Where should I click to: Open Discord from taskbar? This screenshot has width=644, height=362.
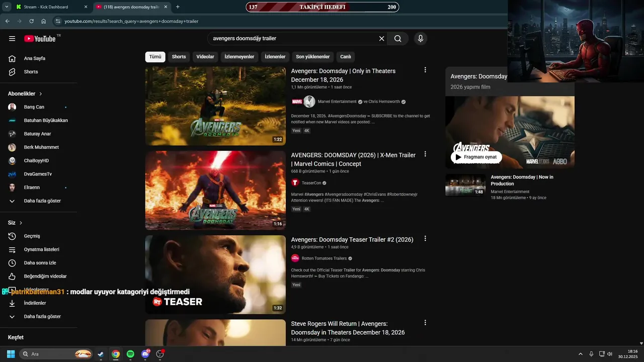(145, 354)
